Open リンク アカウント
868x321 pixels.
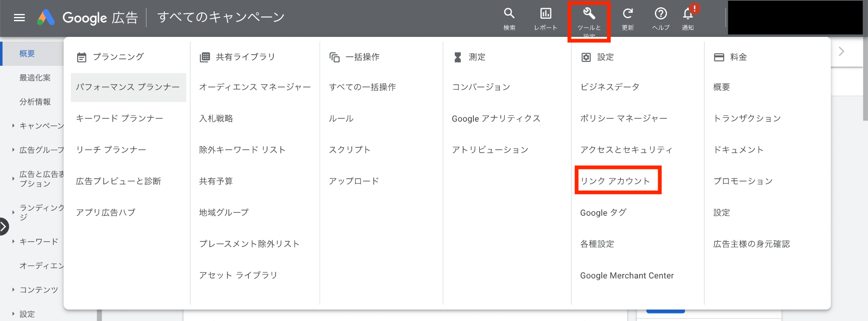[615, 181]
